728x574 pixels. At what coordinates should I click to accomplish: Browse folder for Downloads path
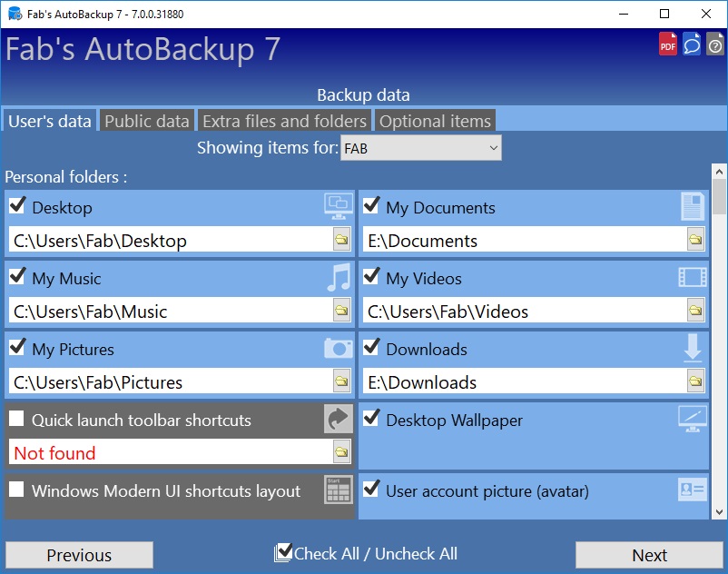695,381
